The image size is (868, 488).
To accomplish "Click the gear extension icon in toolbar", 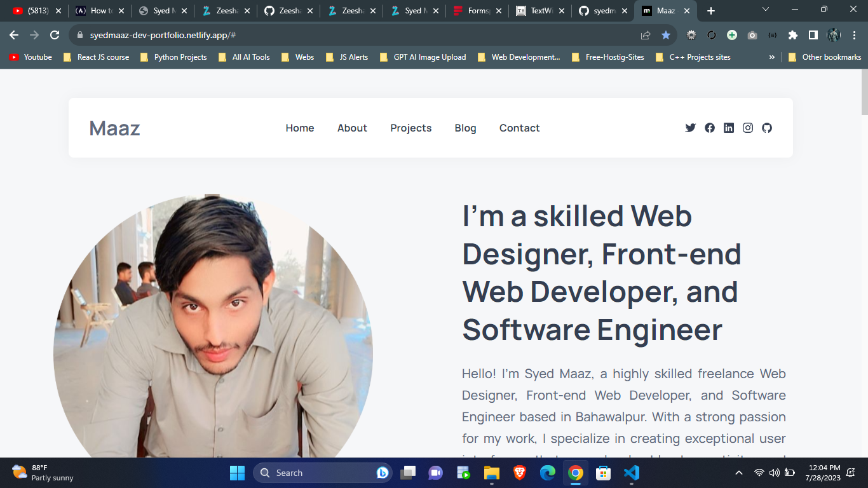I will tap(691, 35).
